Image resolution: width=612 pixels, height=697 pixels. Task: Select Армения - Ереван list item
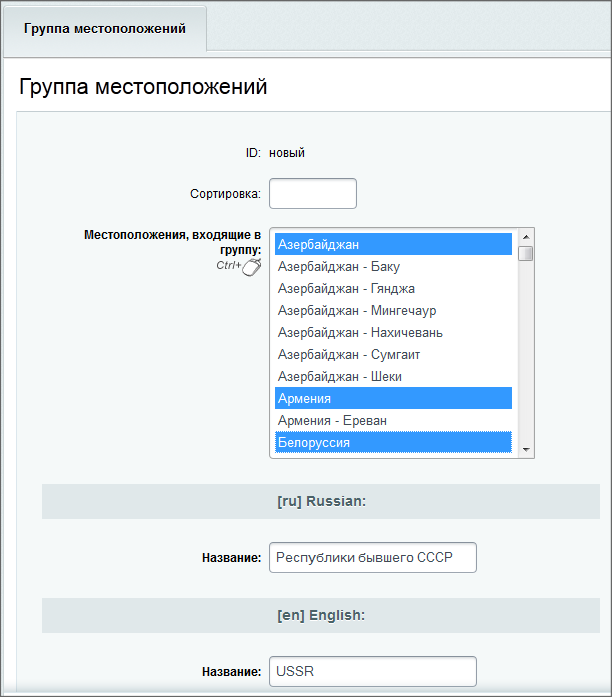coord(393,421)
